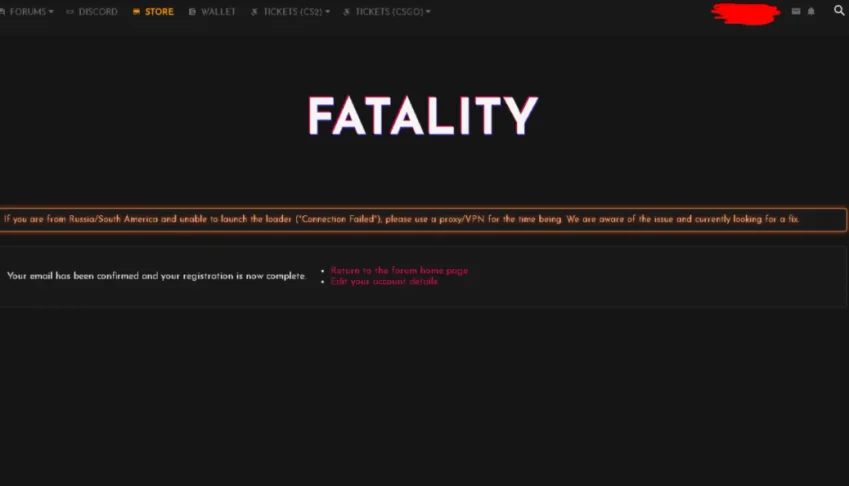This screenshot has height=486, width=849.
Task: Click the Discord icon
Action: pyautogui.click(x=70, y=12)
